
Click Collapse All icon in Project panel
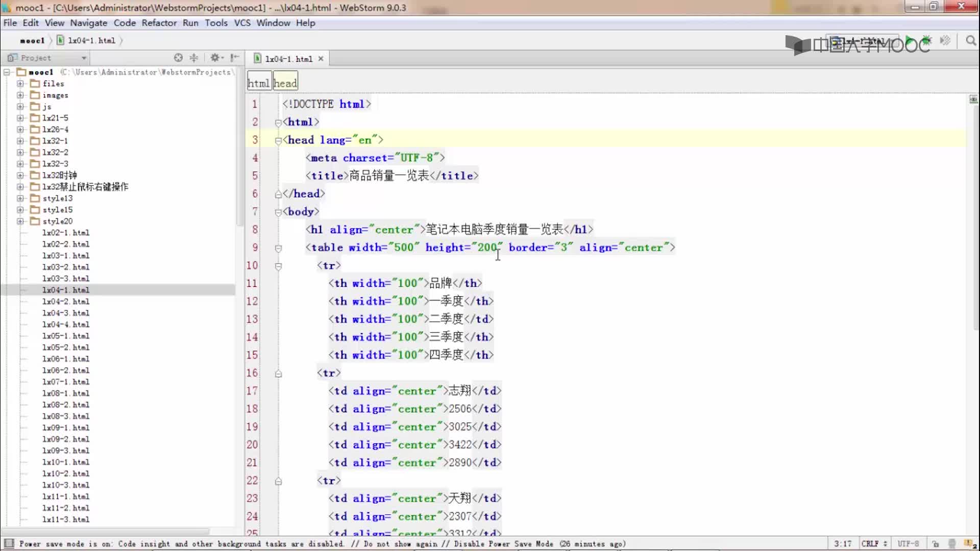[x=194, y=58]
